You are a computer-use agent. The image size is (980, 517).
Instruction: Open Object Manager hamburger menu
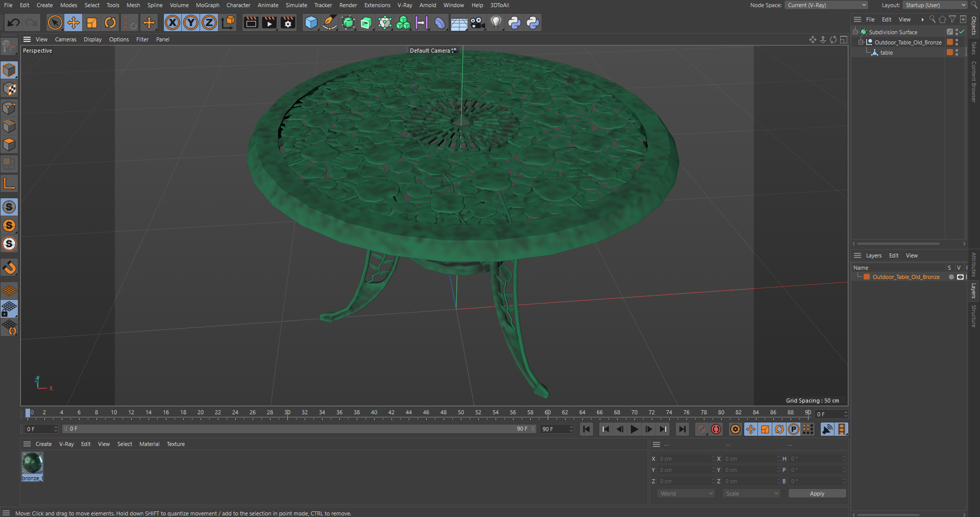coord(857,19)
